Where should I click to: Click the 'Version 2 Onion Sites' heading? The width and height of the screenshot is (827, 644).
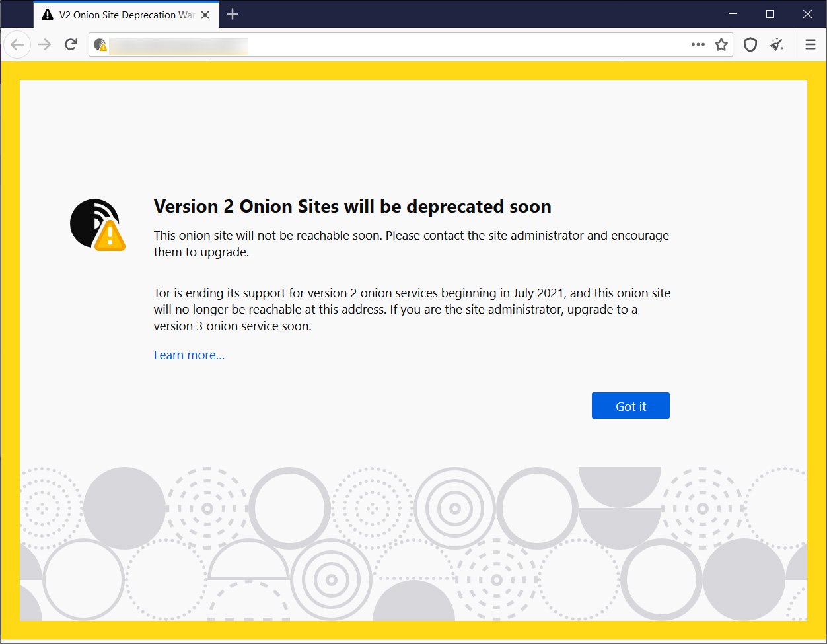352,207
